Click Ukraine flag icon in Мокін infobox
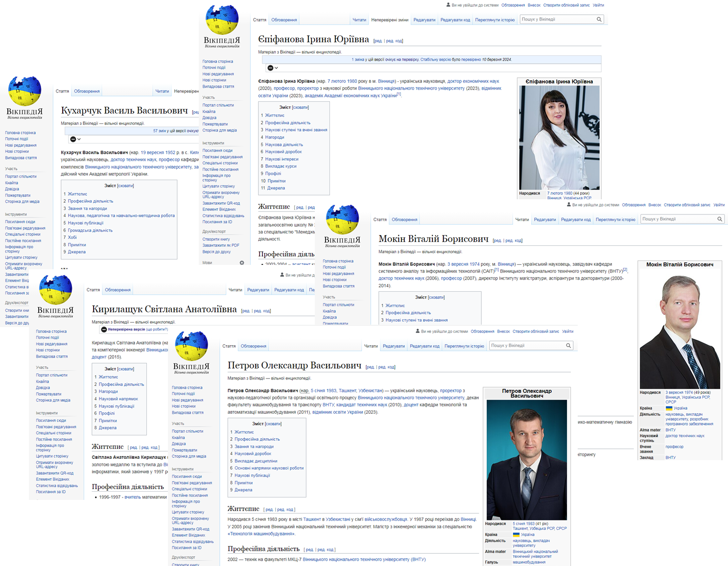The width and height of the screenshot is (728, 566). (x=669, y=408)
